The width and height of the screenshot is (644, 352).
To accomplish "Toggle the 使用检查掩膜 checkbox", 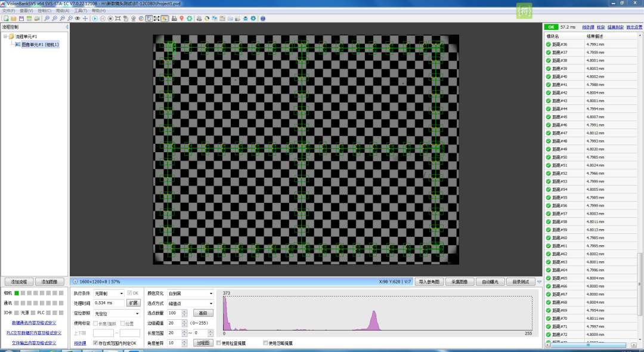I will click(x=218, y=343).
